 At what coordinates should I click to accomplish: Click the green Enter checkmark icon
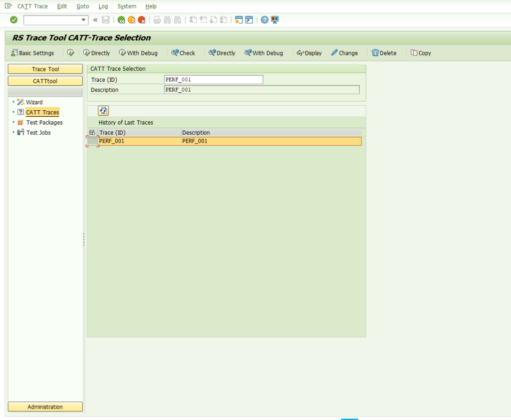14,20
